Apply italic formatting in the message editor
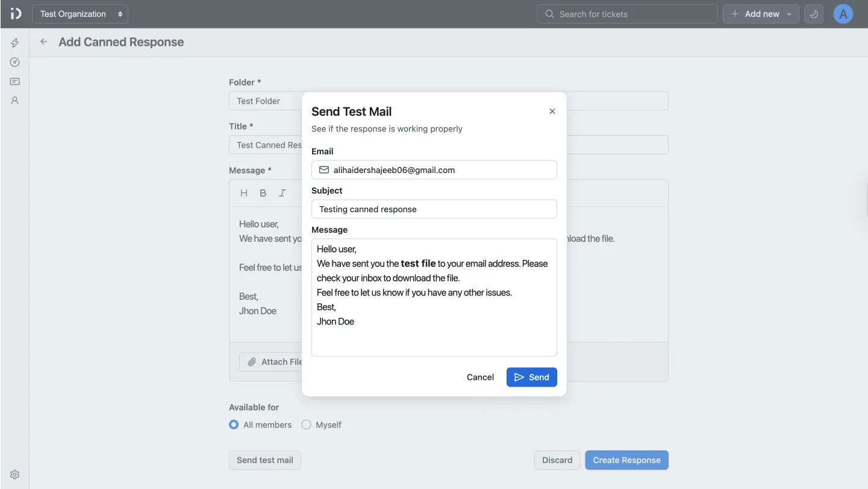The width and height of the screenshot is (868, 489). click(x=282, y=193)
